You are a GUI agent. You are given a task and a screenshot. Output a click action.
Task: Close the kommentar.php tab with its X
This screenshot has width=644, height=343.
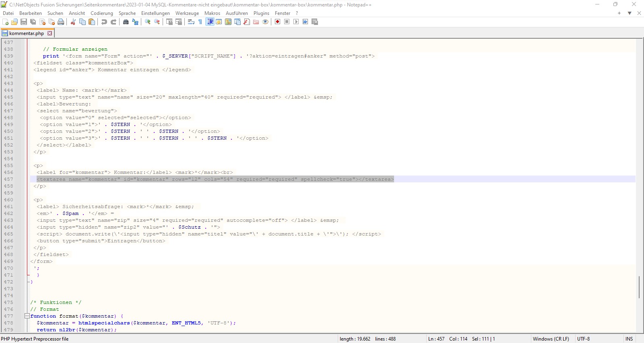pyautogui.click(x=50, y=33)
